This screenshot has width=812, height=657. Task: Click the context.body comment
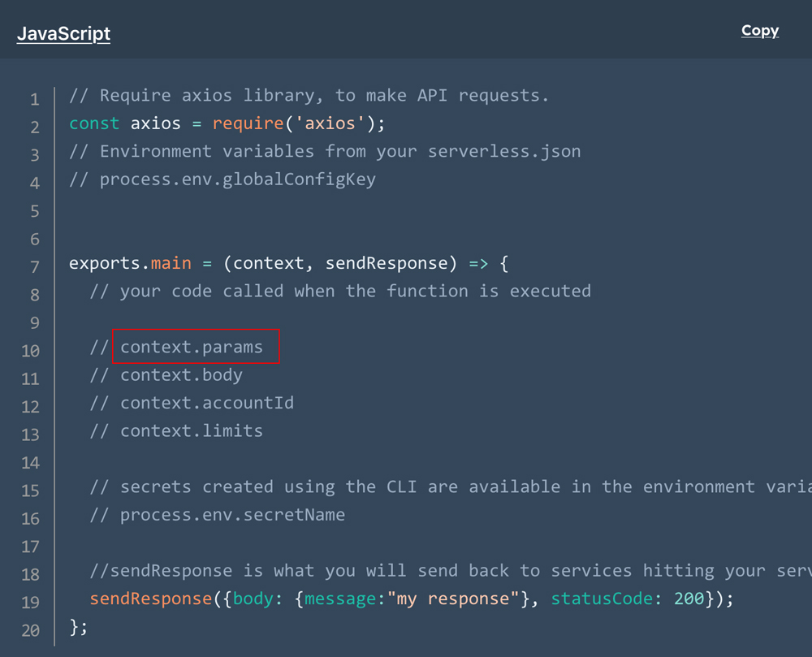pos(180,374)
